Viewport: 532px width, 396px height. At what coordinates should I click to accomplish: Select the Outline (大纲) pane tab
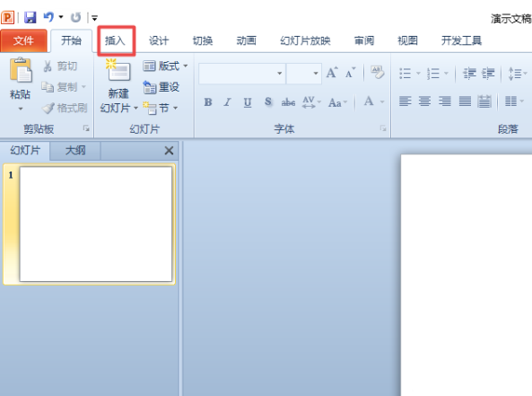[75, 151]
